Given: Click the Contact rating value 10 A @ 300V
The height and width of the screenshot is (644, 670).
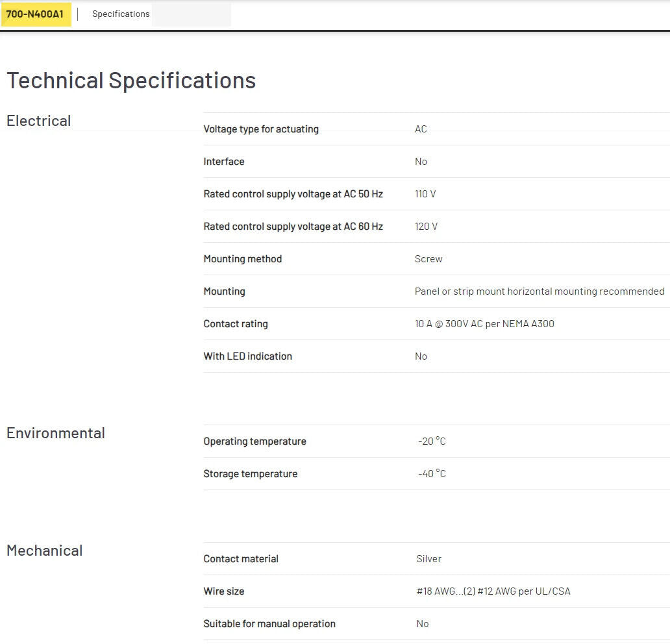Looking at the screenshot, I should [484, 324].
